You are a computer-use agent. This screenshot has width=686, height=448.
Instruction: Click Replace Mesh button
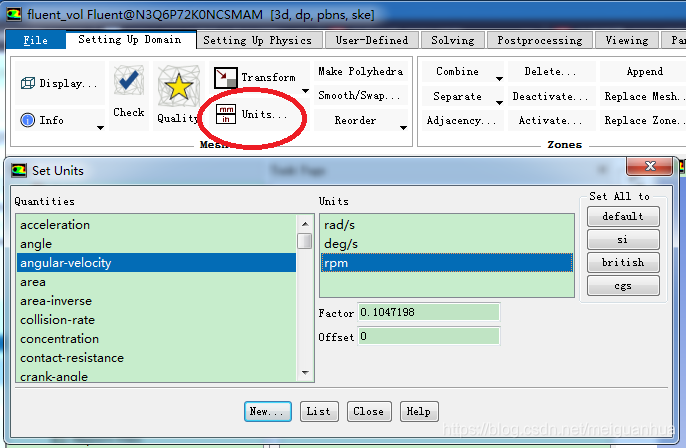point(642,96)
